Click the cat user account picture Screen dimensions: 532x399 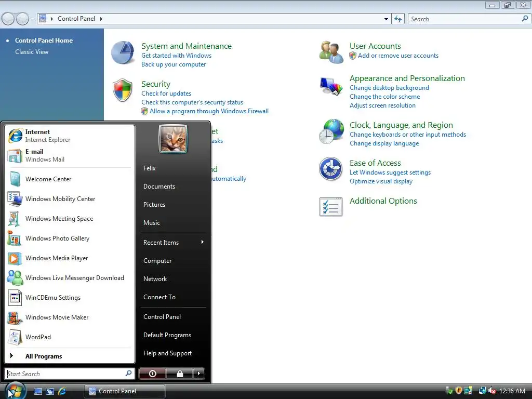coord(173,139)
